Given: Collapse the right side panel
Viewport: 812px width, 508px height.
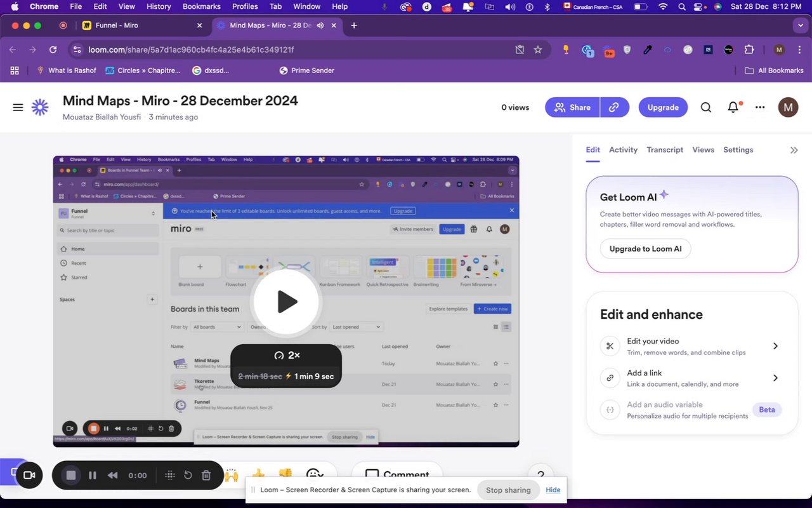Looking at the screenshot, I should coord(794,150).
